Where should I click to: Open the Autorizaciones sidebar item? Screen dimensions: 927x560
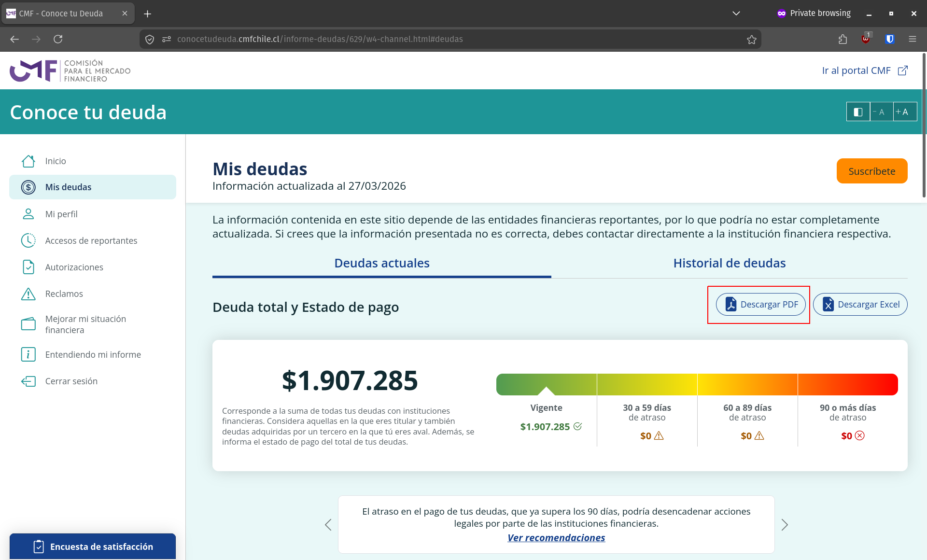[74, 267]
